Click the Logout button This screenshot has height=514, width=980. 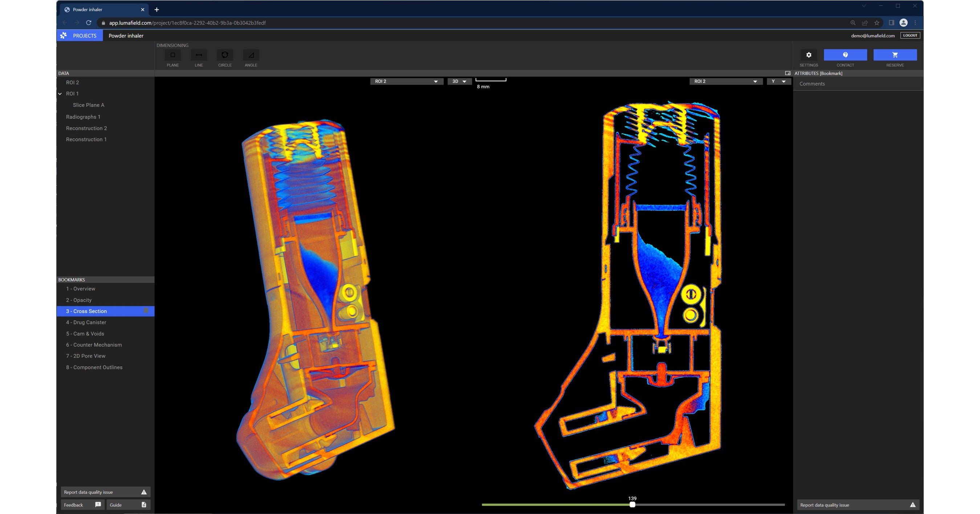(x=910, y=35)
